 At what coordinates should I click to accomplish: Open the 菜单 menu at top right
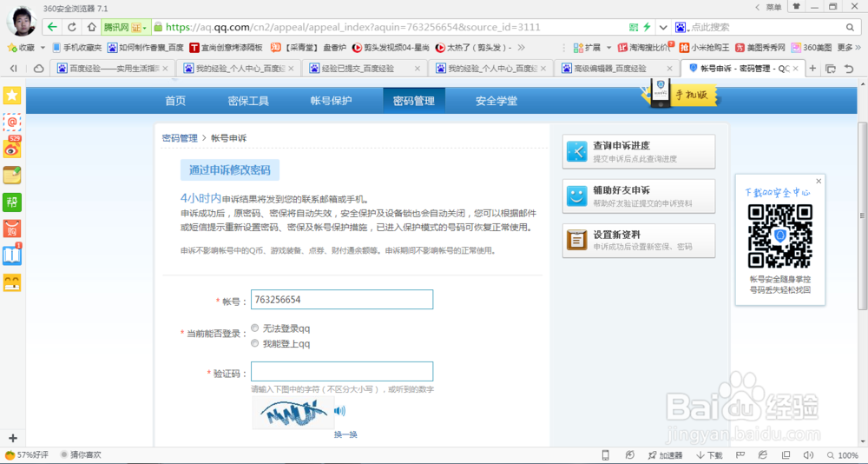(769, 7)
